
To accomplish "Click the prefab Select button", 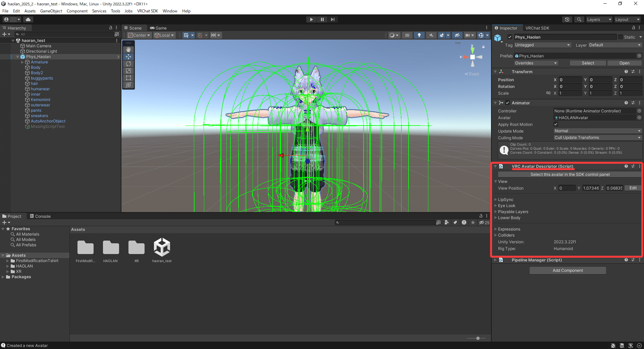I will (x=588, y=63).
